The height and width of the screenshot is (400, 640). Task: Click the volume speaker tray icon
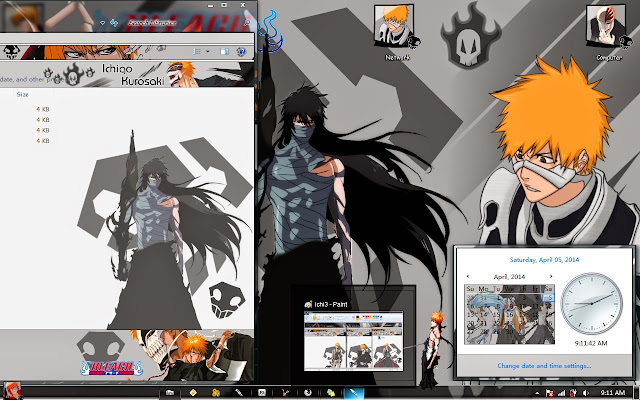[586, 393]
